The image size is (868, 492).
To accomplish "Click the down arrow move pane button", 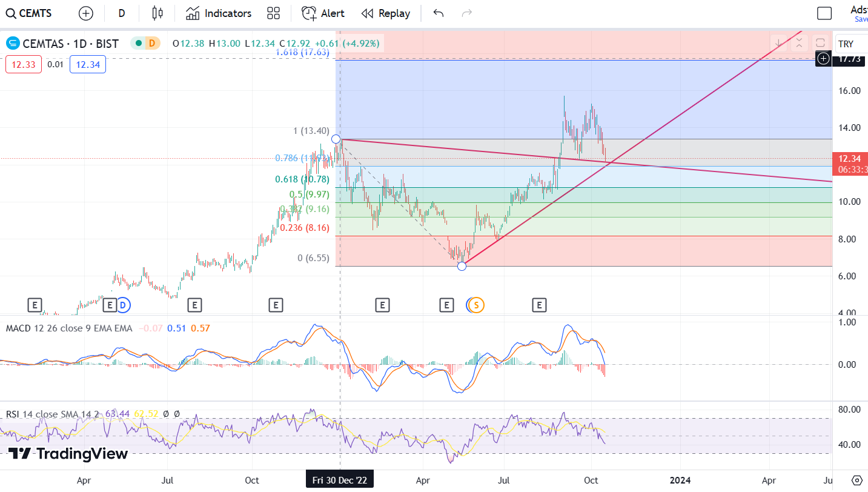I will 778,42.
